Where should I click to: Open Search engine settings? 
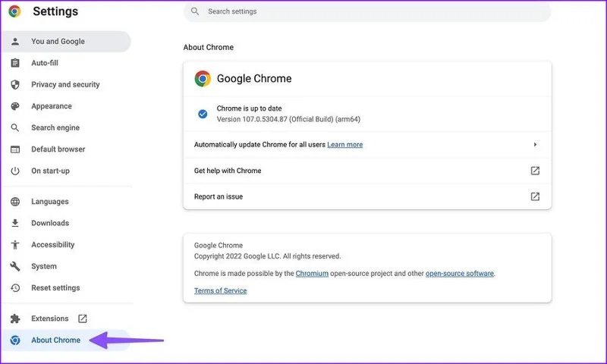(66, 127)
